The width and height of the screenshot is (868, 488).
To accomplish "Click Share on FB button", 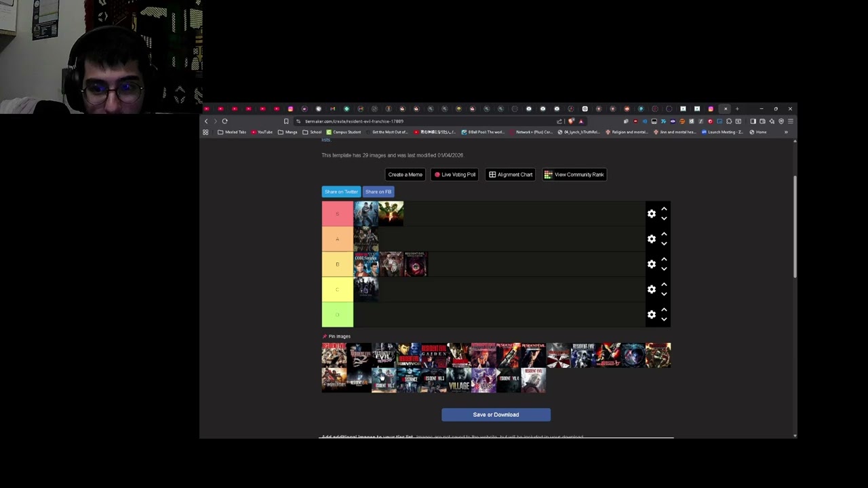I will coord(378,192).
